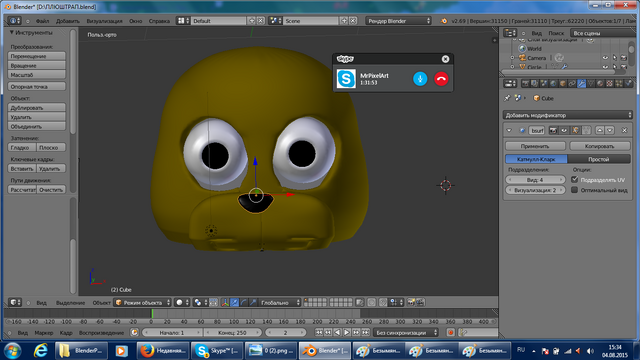Open the Без синхронизации sync dropdown
The height and width of the screenshot is (360, 640).
[x=406, y=333]
